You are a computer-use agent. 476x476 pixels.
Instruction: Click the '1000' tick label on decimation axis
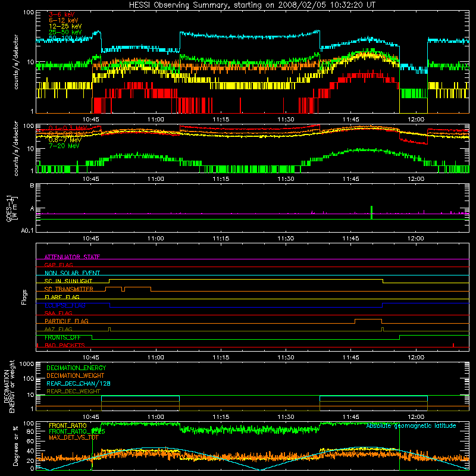27,364
